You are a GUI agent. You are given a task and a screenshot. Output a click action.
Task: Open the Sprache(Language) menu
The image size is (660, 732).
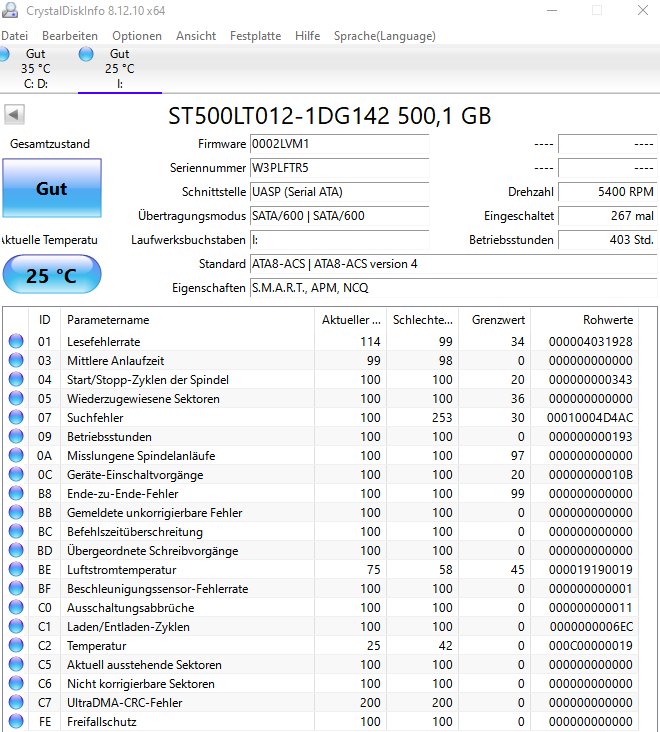(x=385, y=36)
